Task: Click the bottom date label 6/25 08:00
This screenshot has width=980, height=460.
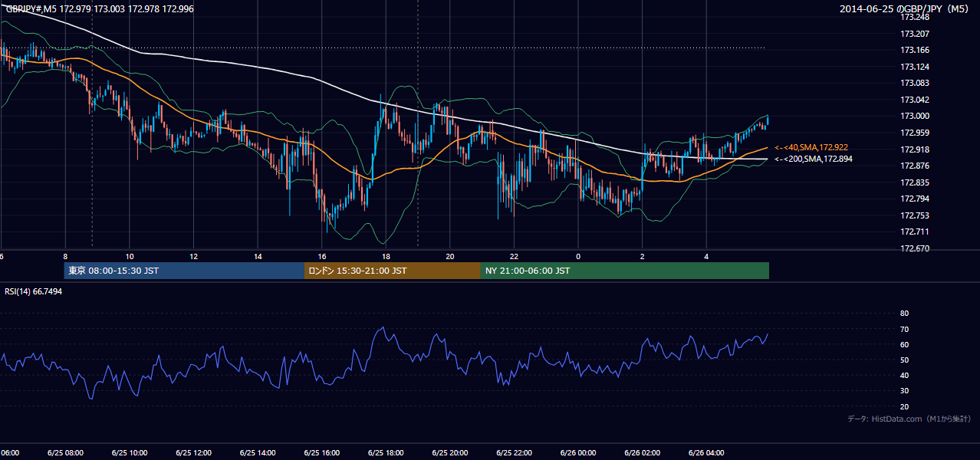Action: (x=65, y=453)
